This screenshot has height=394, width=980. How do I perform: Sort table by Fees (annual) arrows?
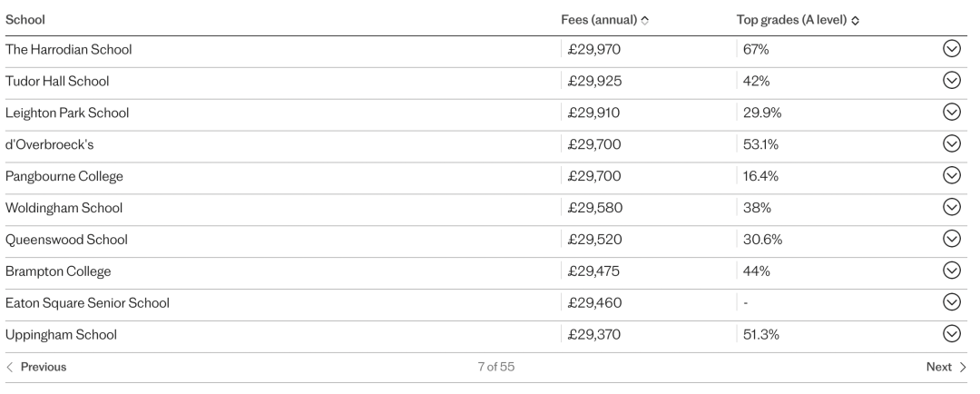click(645, 20)
